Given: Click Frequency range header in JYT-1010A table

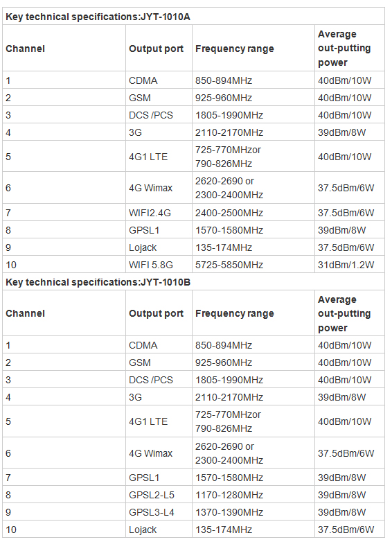Looking at the screenshot, I should coord(235,49).
